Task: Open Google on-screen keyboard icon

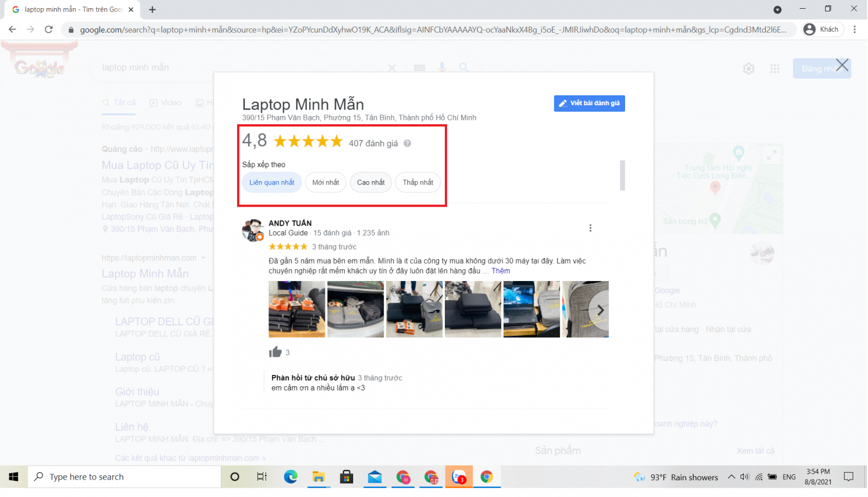Action: [x=419, y=68]
